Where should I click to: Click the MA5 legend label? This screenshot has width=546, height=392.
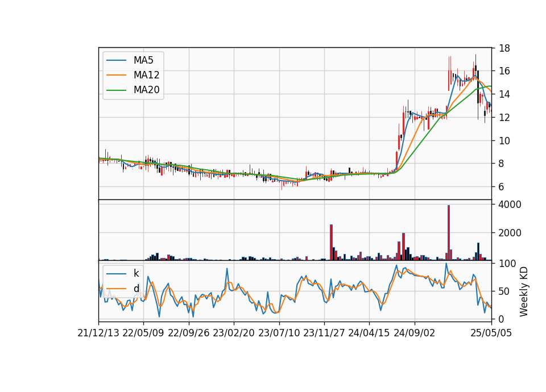pyautogui.click(x=143, y=60)
